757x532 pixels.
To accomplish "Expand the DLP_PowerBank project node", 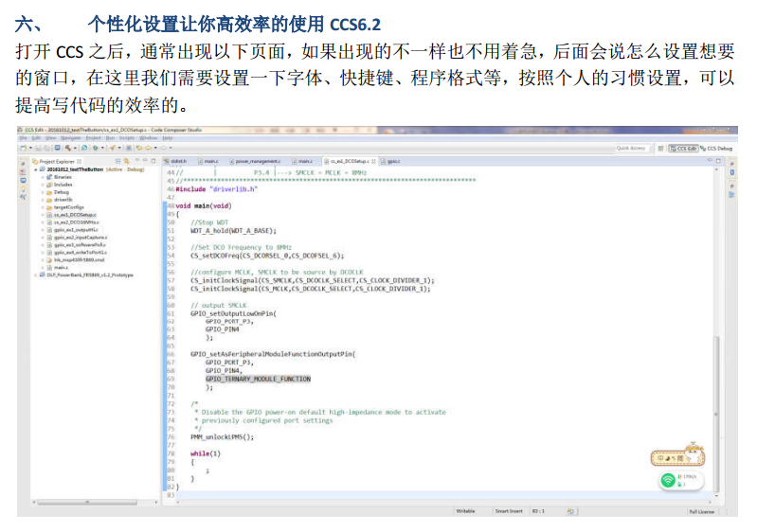I will coord(36,275).
